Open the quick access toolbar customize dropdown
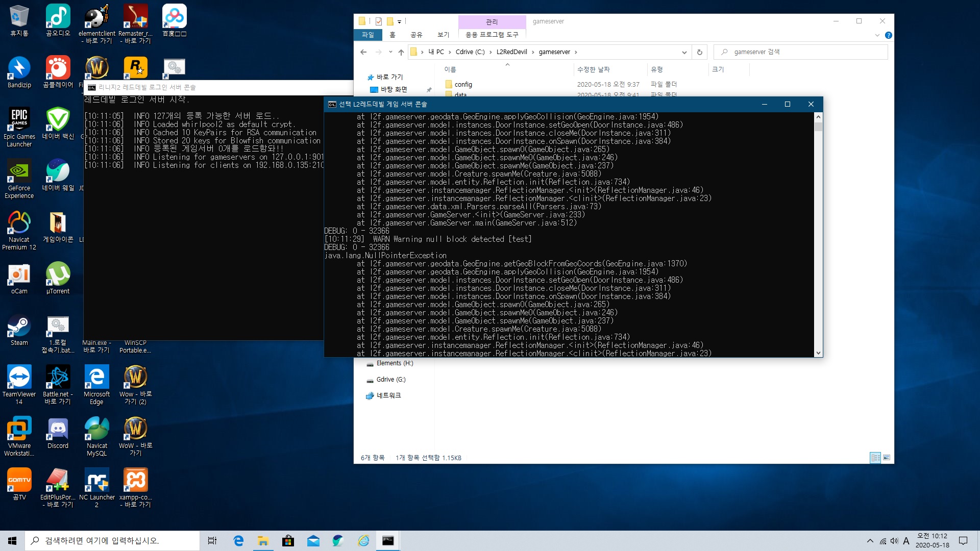The height and width of the screenshot is (551, 980). coord(399,21)
